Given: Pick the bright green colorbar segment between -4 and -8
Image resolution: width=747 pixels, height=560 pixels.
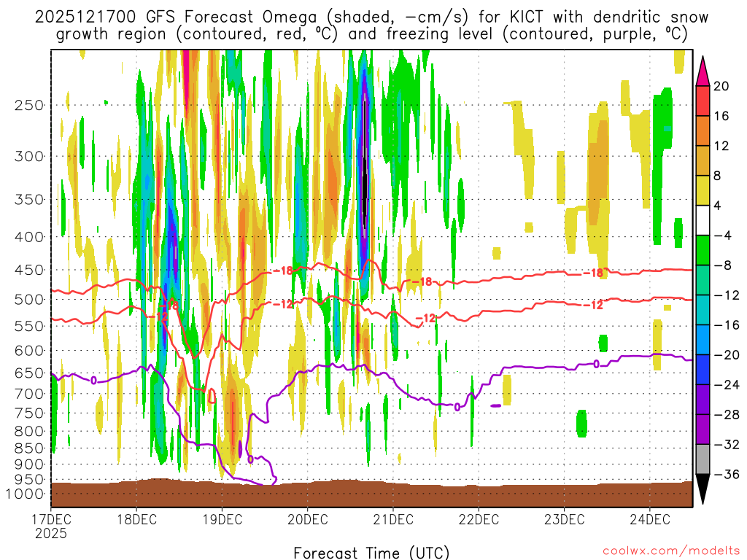Looking at the screenshot, I should [x=703, y=250].
